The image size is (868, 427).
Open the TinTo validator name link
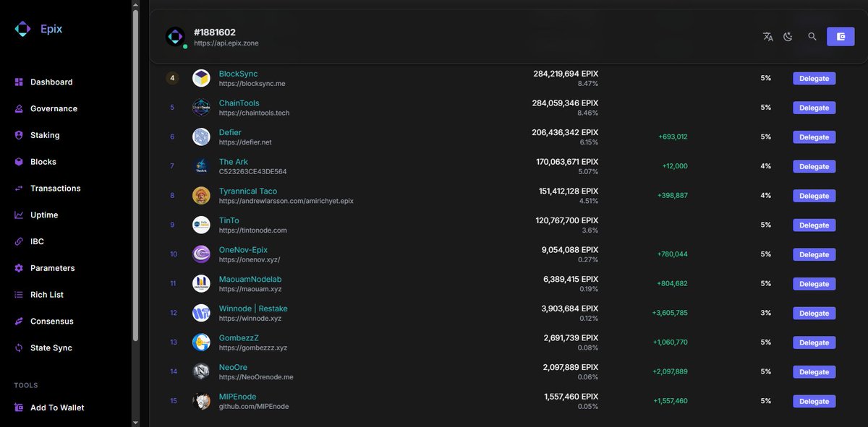(229, 220)
